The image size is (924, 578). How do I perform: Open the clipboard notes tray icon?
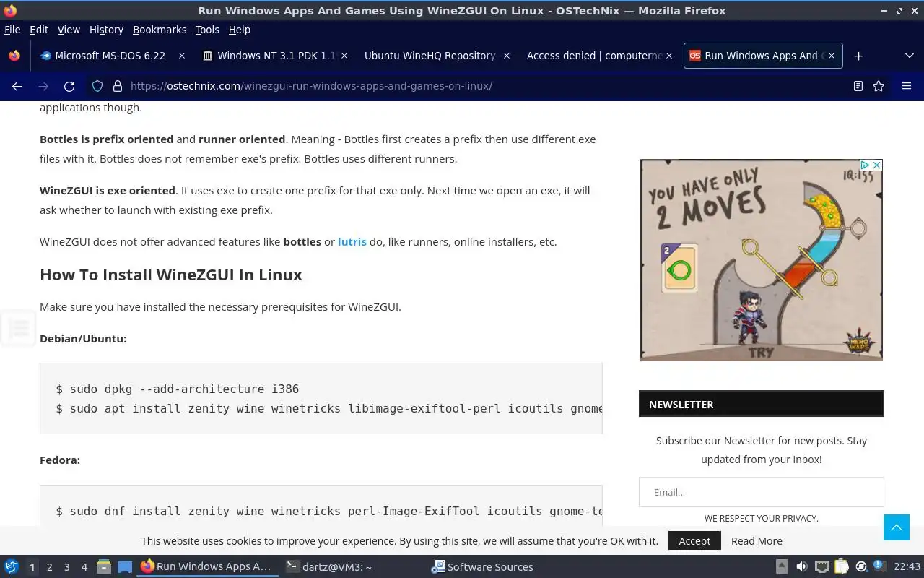point(842,566)
